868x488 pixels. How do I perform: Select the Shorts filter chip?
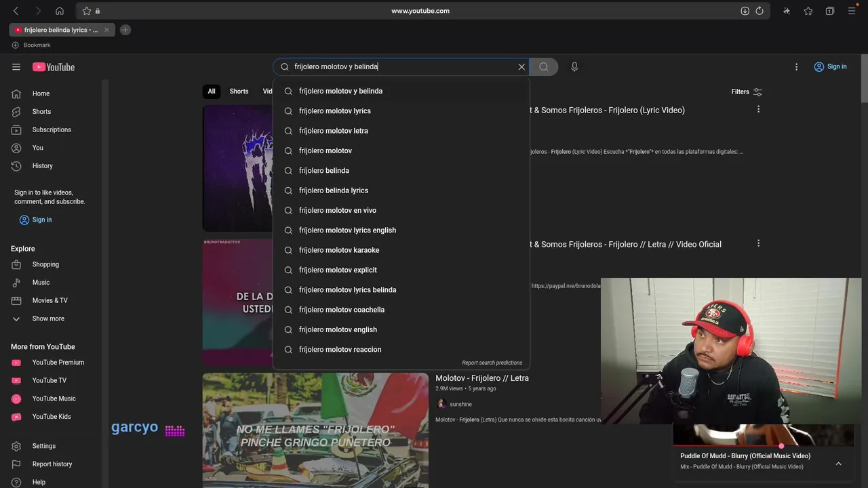tap(239, 91)
